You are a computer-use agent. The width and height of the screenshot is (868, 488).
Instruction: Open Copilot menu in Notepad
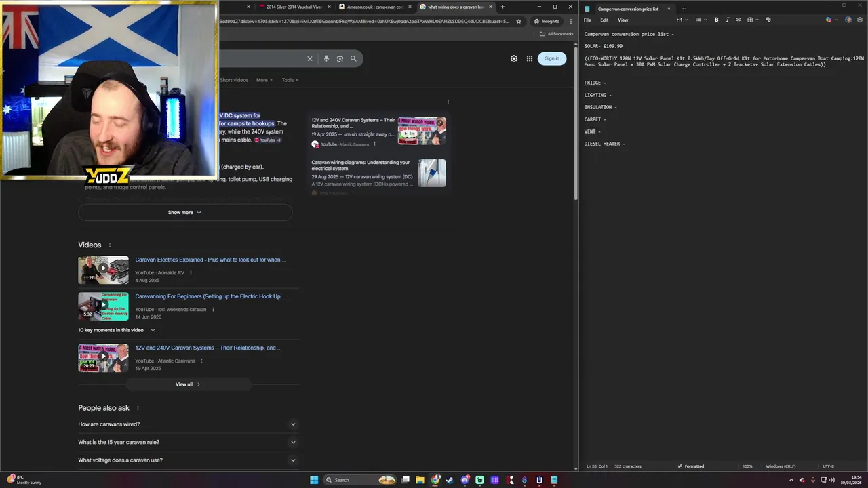(x=830, y=20)
